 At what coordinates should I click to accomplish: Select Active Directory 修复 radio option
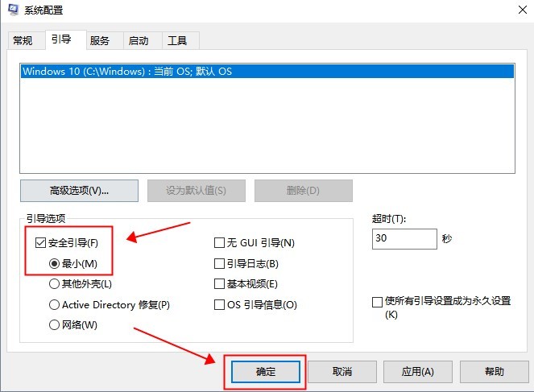pos(55,305)
